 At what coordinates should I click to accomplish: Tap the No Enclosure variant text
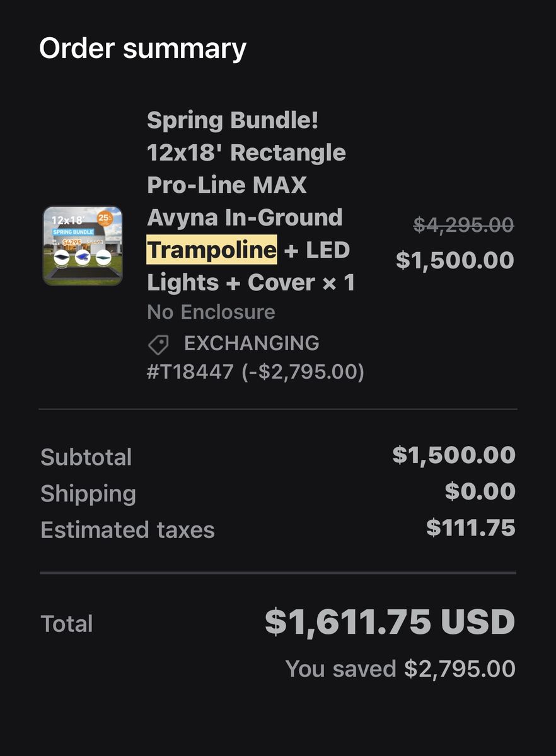(211, 312)
